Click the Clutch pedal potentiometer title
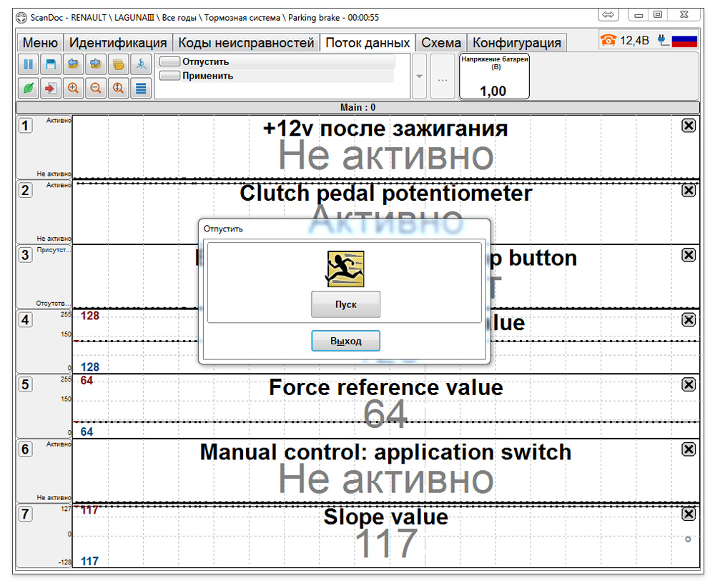Image resolution: width=715 pixels, height=588 pixels. pyautogui.click(x=386, y=194)
